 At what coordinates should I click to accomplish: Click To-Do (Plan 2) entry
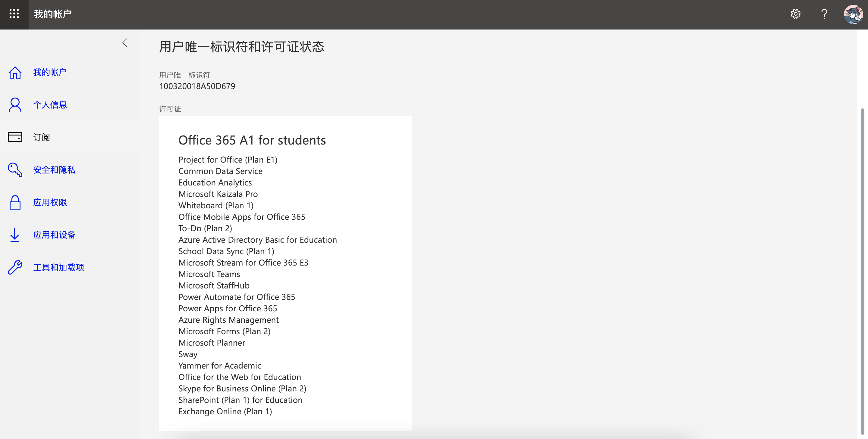[205, 228]
